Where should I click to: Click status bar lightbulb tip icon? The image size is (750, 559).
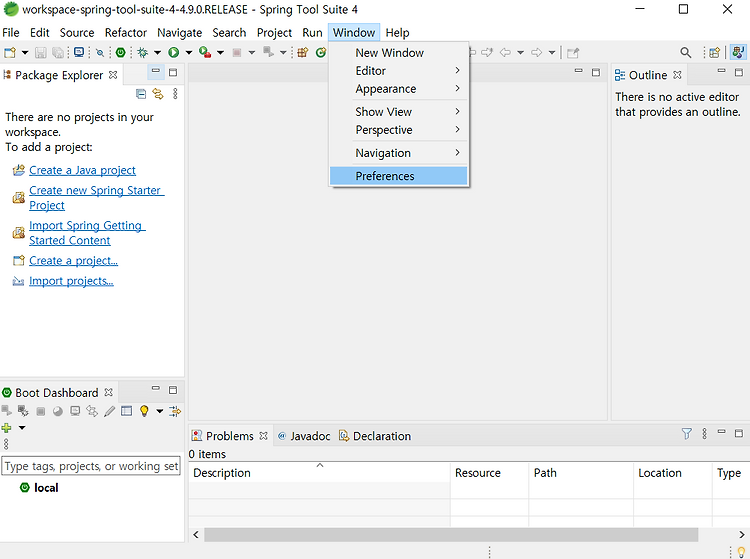(741, 552)
